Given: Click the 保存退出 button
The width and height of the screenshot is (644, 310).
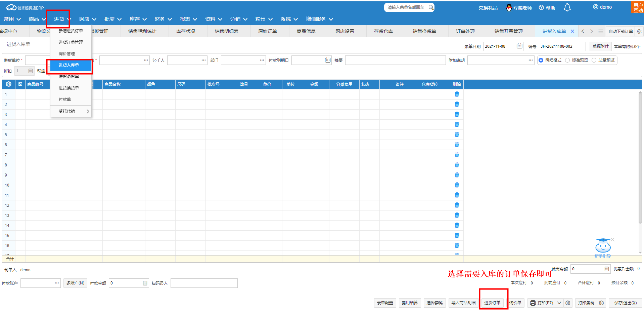Looking at the screenshot, I should coord(625,303).
